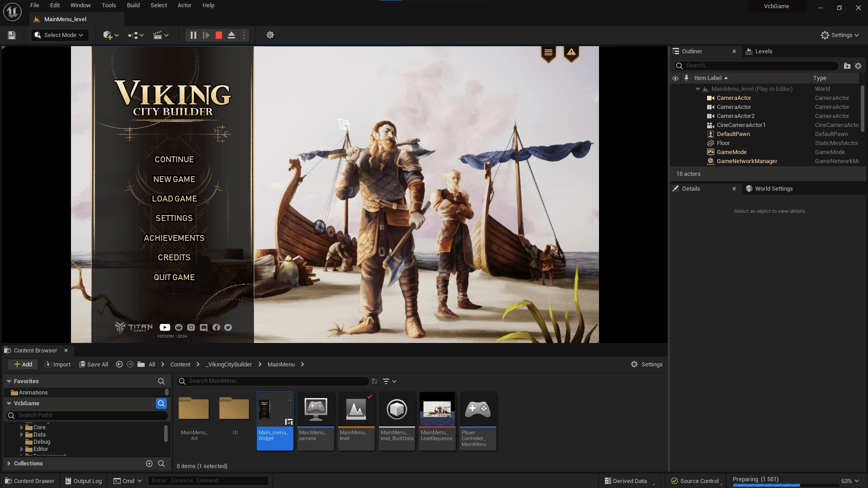Toggle the Outliner visibility eye column
868x488 pixels.
[x=675, y=78]
